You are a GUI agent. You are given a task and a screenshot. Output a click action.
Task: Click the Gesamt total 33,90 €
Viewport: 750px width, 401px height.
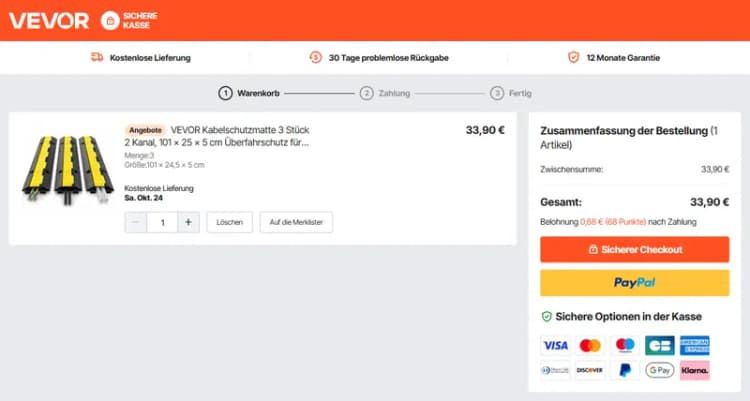pos(709,202)
